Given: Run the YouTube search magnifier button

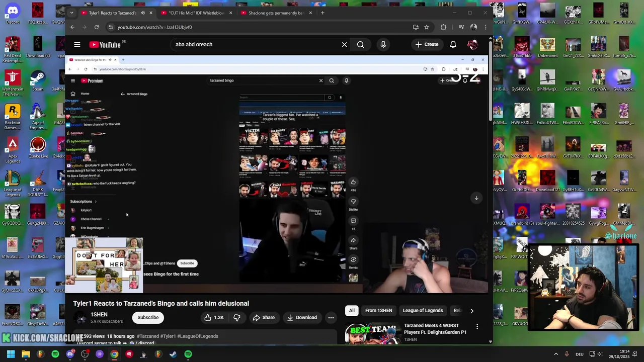Looking at the screenshot, I should pos(360,45).
